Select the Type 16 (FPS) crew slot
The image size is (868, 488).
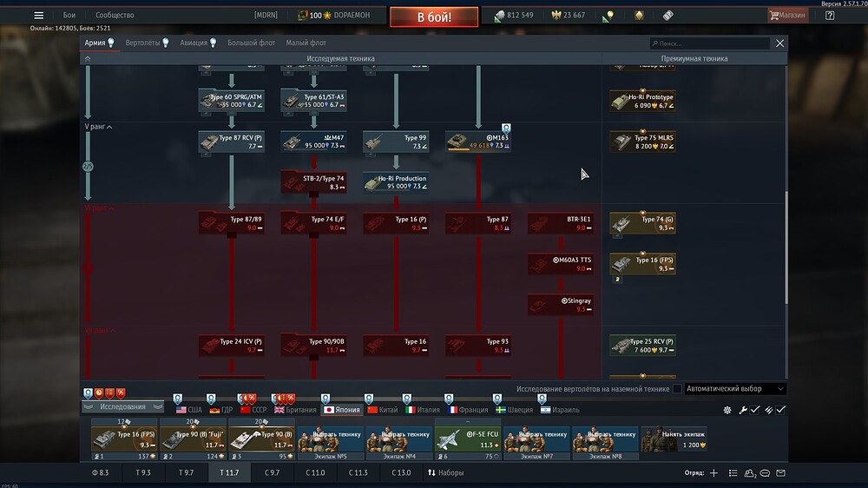[x=124, y=439]
